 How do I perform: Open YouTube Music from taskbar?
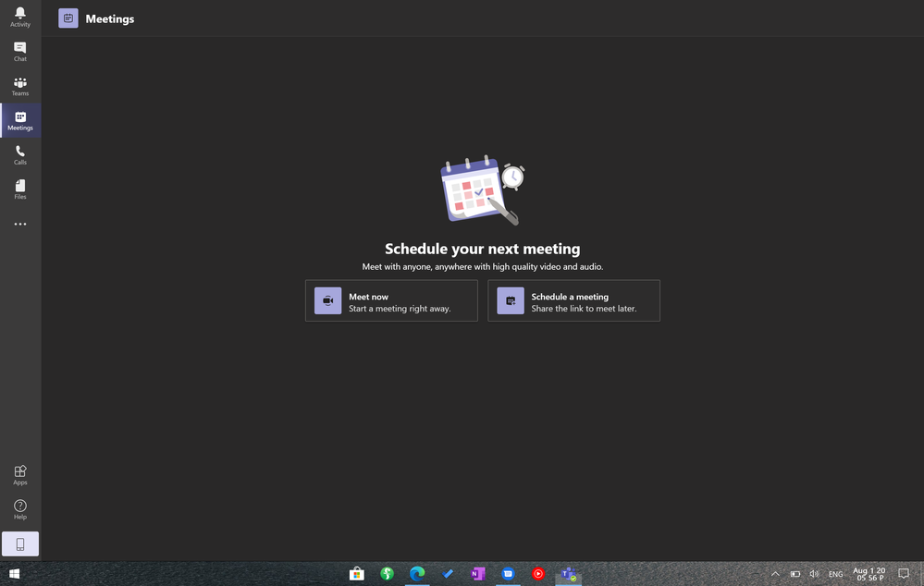(x=538, y=574)
